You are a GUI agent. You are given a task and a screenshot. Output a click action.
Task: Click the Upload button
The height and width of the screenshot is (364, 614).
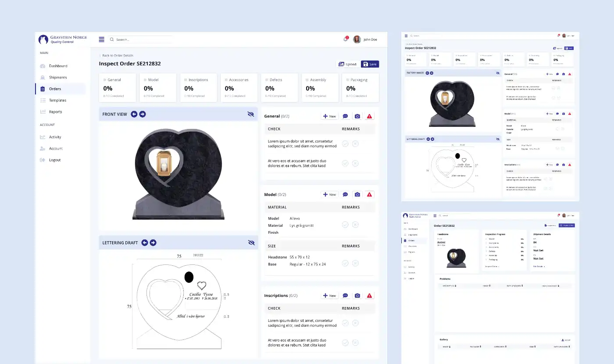click(x=347, y=64)
